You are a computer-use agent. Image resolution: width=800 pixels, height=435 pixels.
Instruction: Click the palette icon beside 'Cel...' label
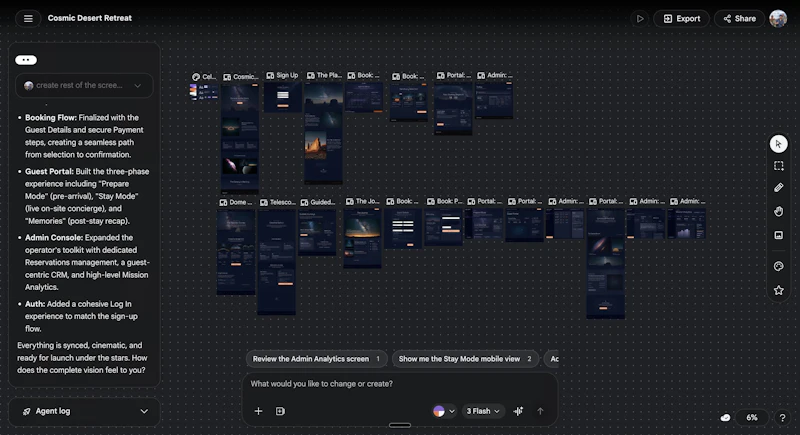click(196, 76)
